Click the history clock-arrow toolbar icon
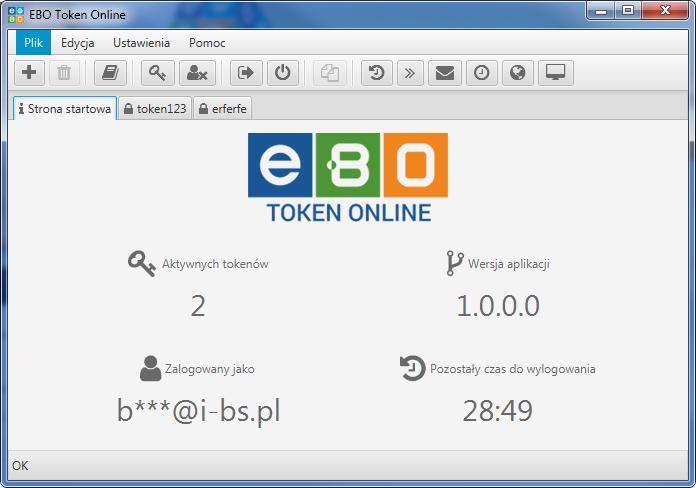This screenshot has height=488, width=696. pyautogui.click(x=377, y=72)
